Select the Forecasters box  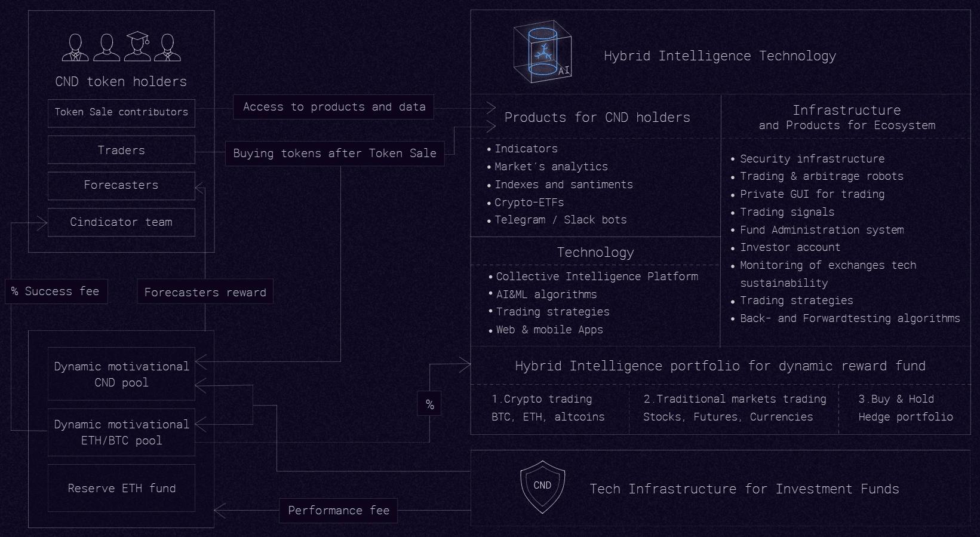121,186
